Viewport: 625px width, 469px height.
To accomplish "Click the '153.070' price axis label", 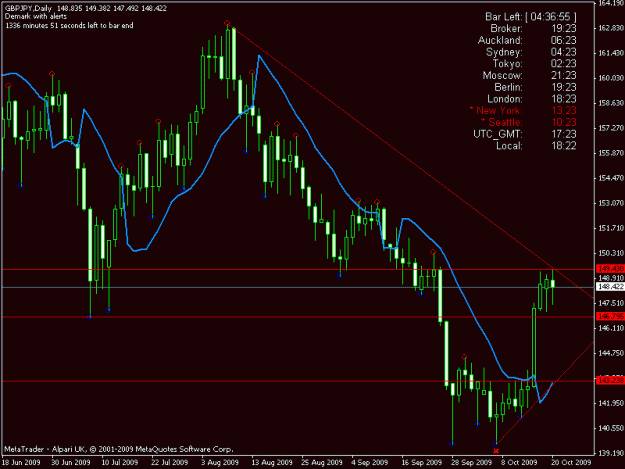I will (611, 203).
